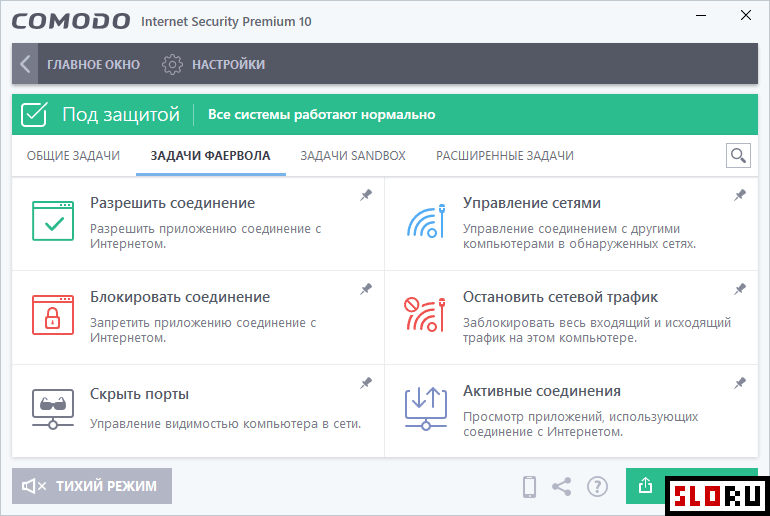Open НАСТРОЙКИ from the header bar
770x516 pixels.
228,64
